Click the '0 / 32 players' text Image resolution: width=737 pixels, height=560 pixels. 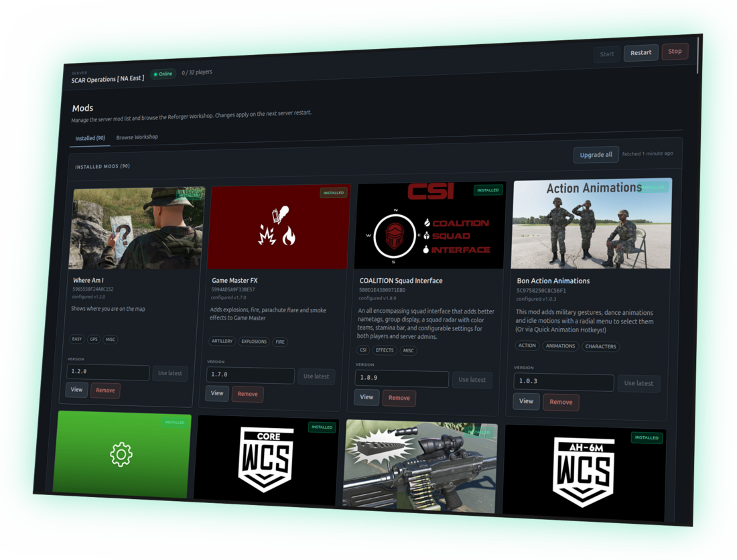pos(197,72)
